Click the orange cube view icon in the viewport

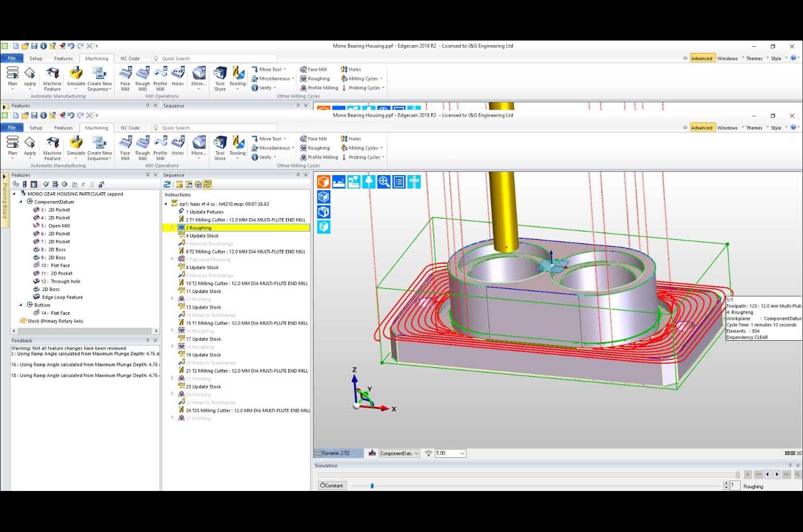pos(324,181)
